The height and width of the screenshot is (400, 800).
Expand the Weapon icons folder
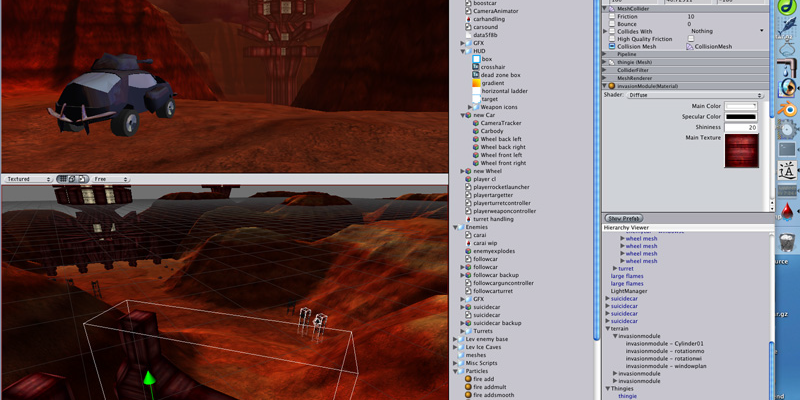(470, 107)
